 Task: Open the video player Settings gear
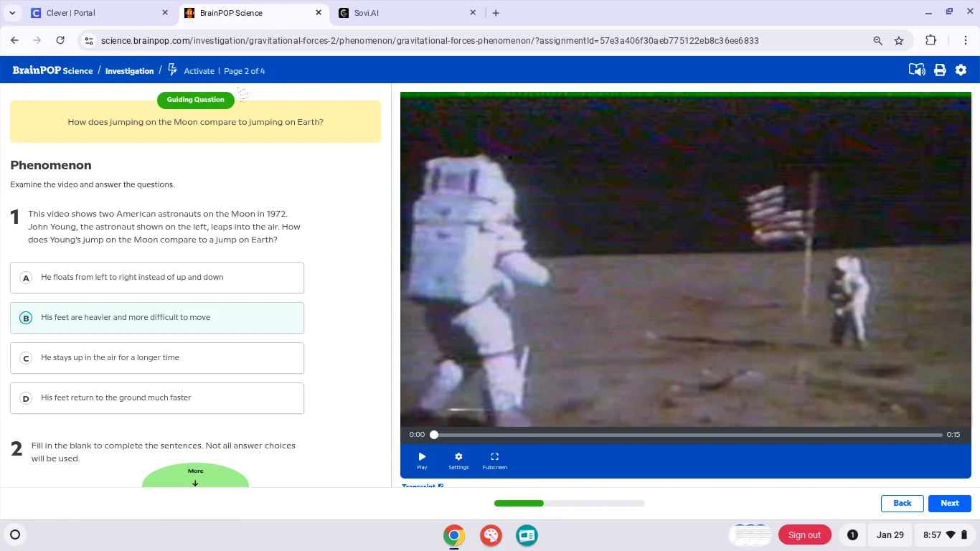point(458,459)
